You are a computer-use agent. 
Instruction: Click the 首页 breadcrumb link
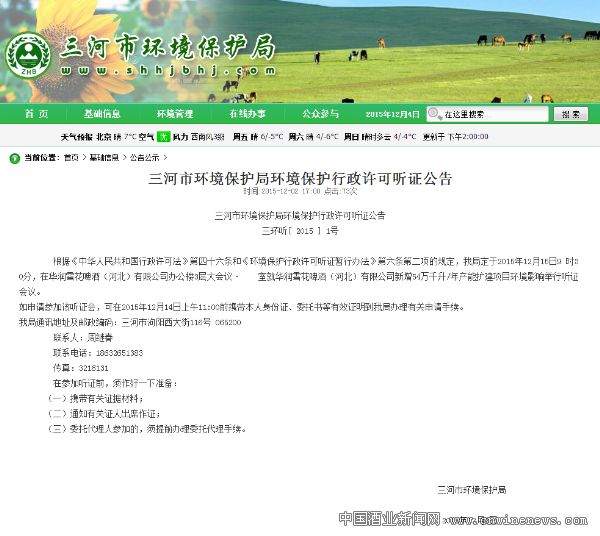(x=70, y=157)
